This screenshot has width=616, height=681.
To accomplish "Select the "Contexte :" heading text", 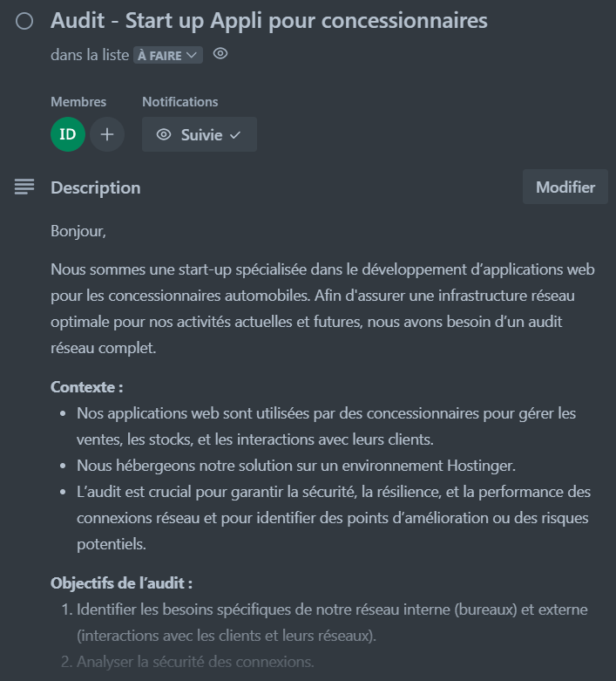I will pyautogui.click(x=86, y=387).
